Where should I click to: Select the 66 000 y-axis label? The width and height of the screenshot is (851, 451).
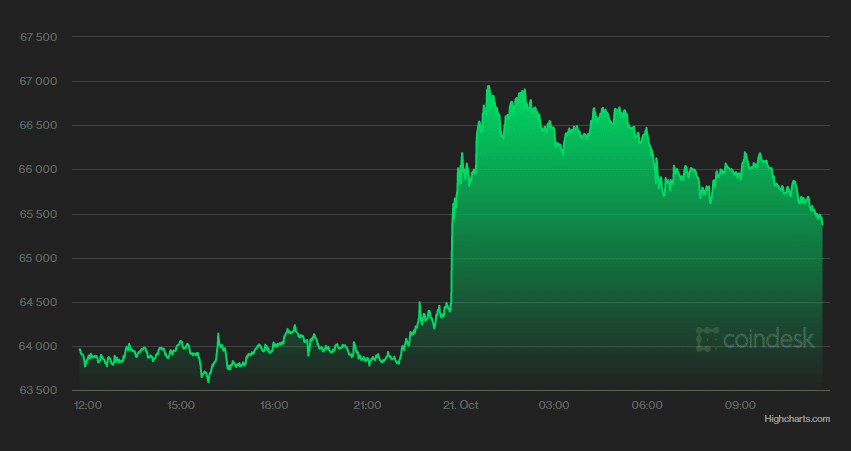point(38,170)
